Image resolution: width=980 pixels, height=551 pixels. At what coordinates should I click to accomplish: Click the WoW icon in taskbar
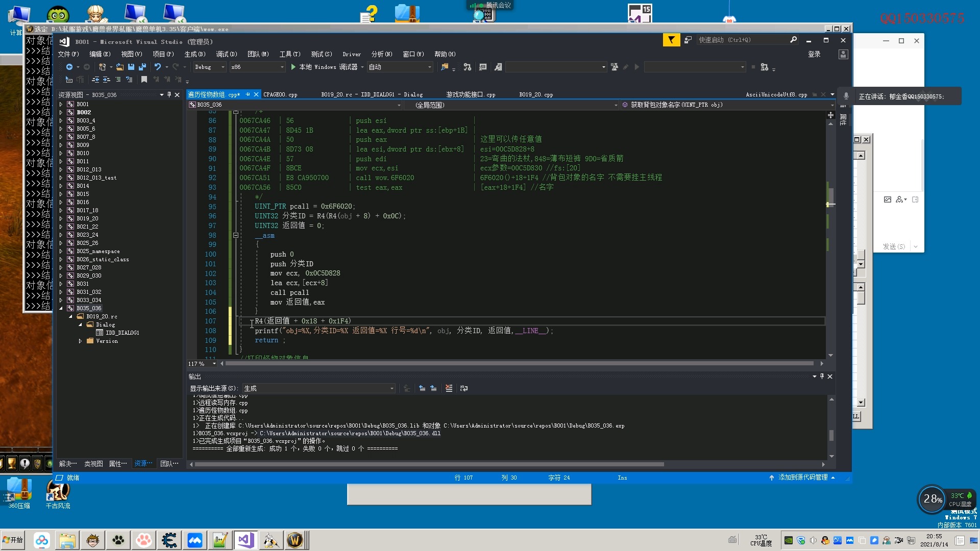(295, 540)
